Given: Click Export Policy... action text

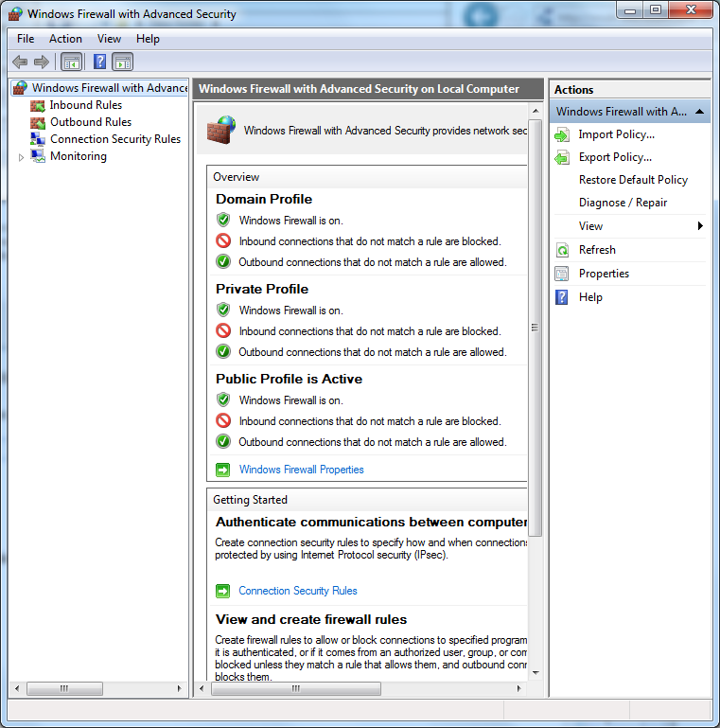Looking at the screenshot, I should coord(615,157).
